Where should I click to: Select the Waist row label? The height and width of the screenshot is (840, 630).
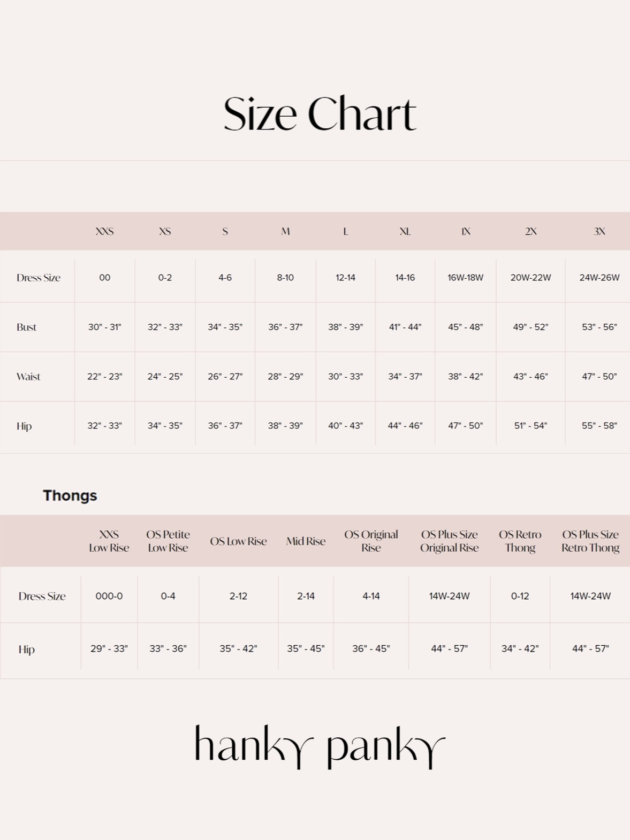pyautogui.click(x=28, y=377)
